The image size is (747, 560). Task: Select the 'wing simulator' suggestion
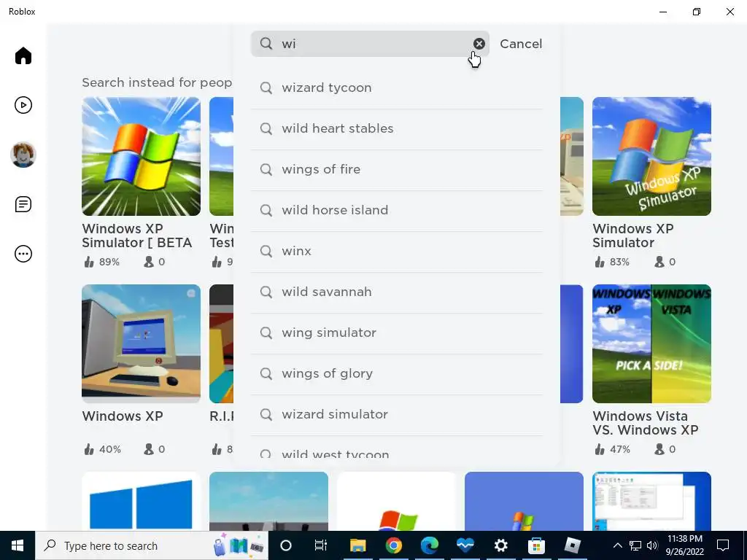point(397,332)
